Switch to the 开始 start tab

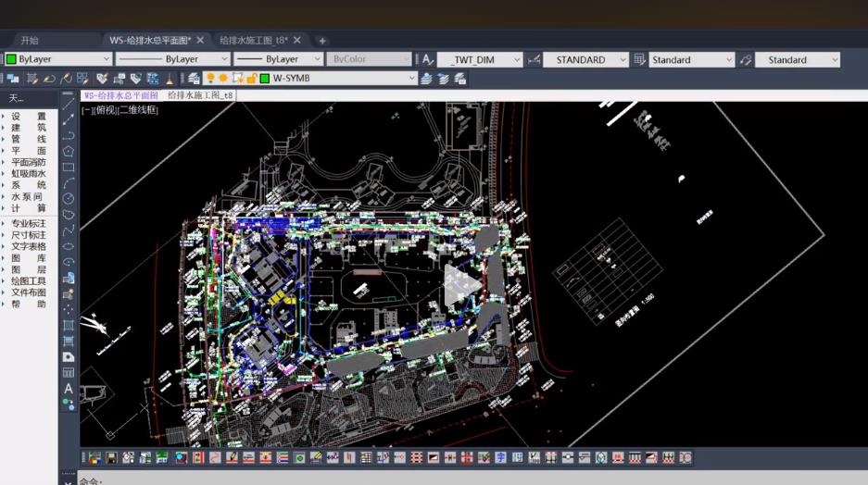[x=30, y=40]
